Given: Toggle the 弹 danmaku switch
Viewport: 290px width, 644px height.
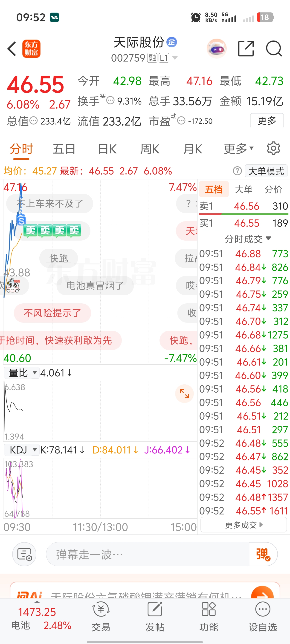Looking at the screenshot, I should (263, 554).
